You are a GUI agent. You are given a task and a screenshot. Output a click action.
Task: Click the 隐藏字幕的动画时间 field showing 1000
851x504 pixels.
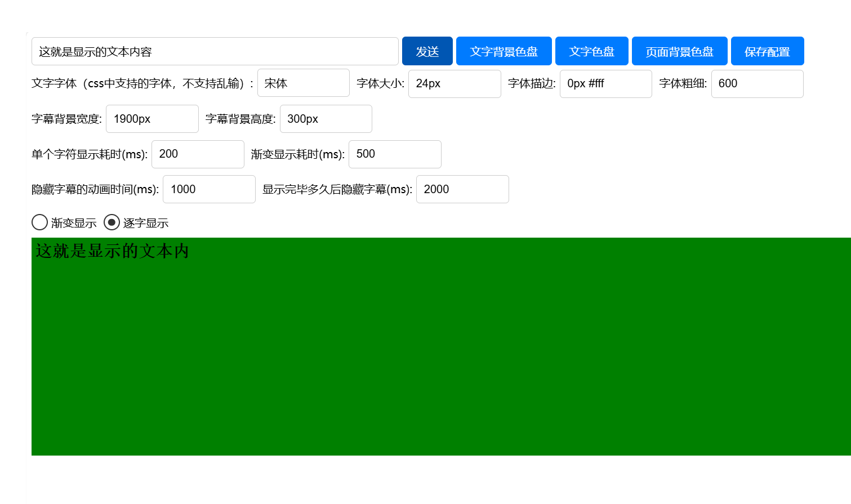pos(209,189)
